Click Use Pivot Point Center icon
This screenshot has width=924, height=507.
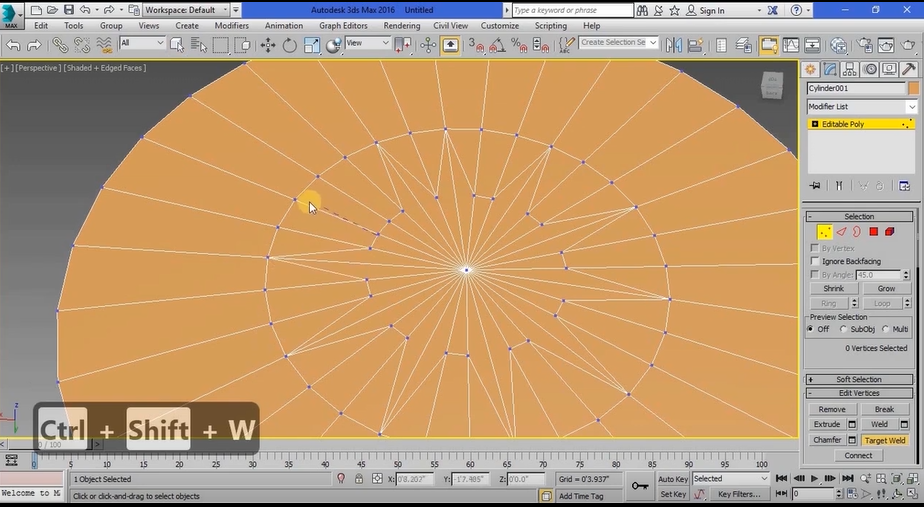pyautogui.click(x=403, y=45)
